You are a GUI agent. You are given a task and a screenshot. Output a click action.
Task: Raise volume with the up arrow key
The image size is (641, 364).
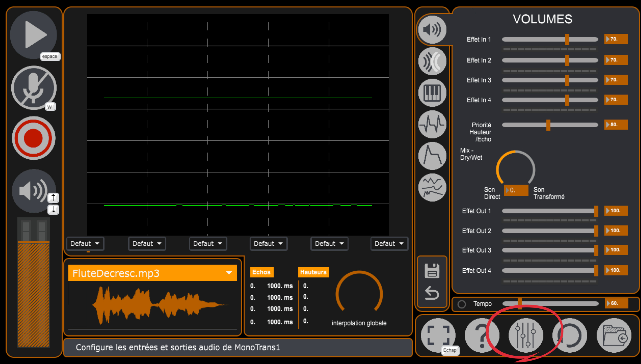(53, 198)
